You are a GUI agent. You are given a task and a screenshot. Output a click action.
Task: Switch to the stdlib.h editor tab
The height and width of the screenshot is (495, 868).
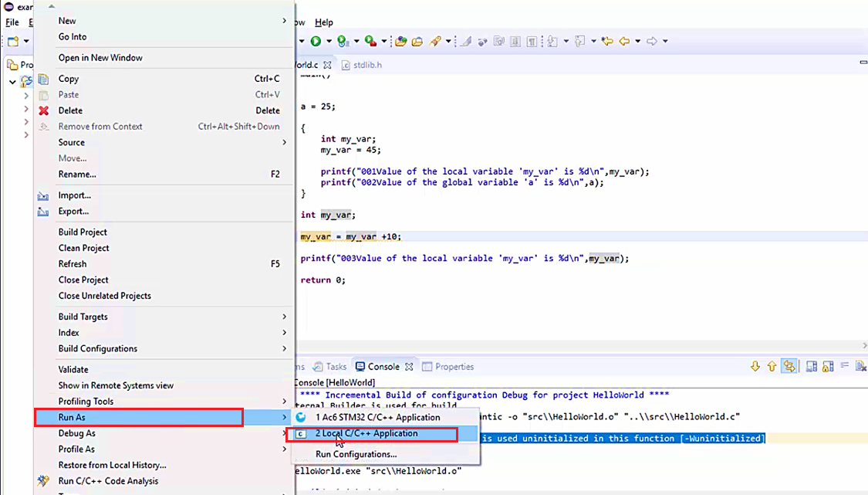(x=362, y=65)
